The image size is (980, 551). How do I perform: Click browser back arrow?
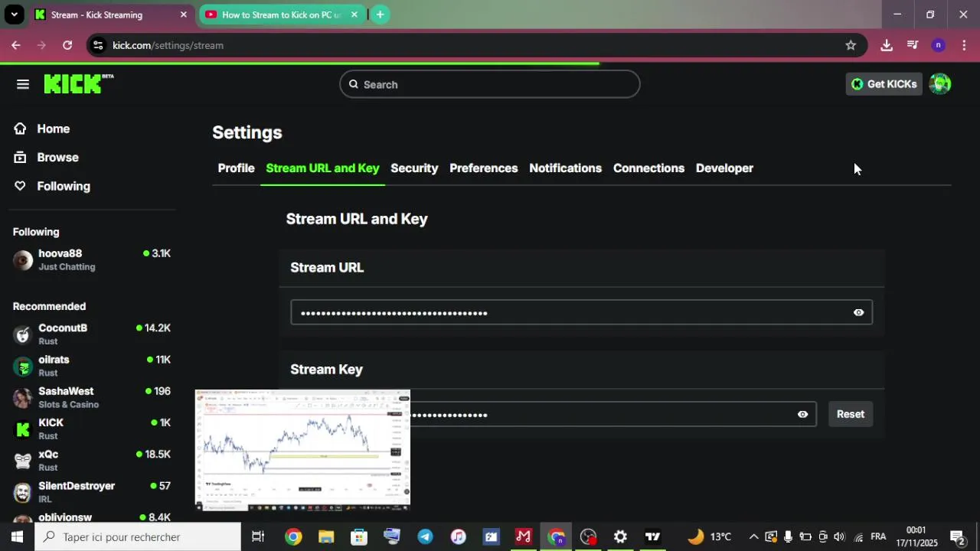16,45
